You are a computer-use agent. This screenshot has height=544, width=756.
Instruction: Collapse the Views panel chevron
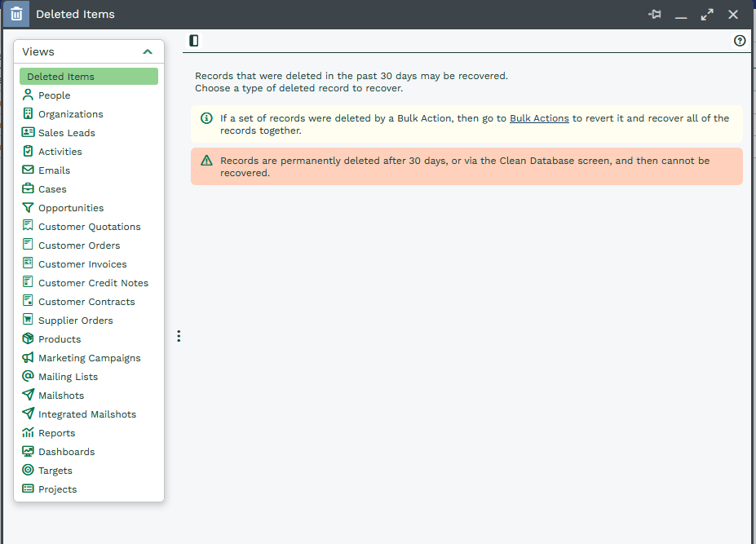(148, 51)
